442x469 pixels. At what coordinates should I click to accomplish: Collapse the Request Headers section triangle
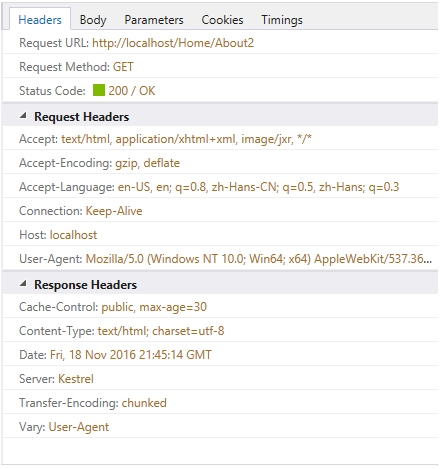pos(23,116)
